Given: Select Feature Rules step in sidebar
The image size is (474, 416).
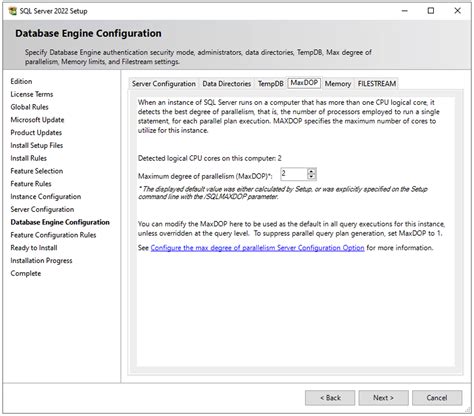Looking at the screenshot, I should coord(31,184).
